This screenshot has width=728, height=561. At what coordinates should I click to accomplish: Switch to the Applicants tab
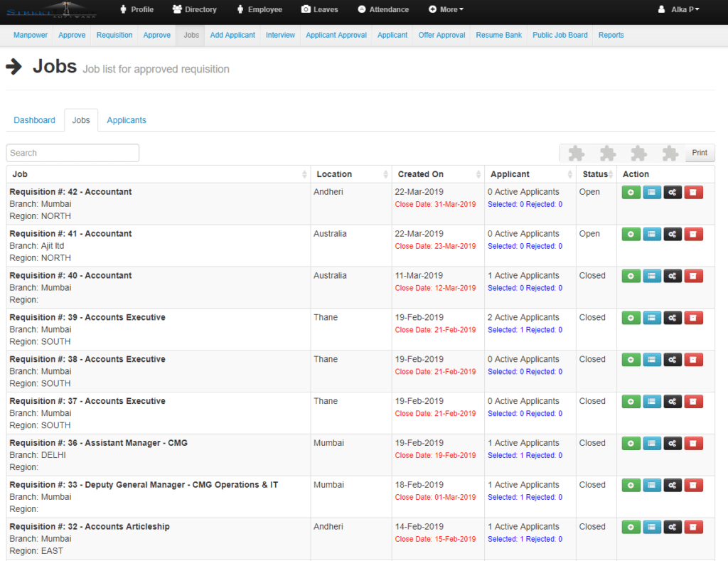[126, 120]
